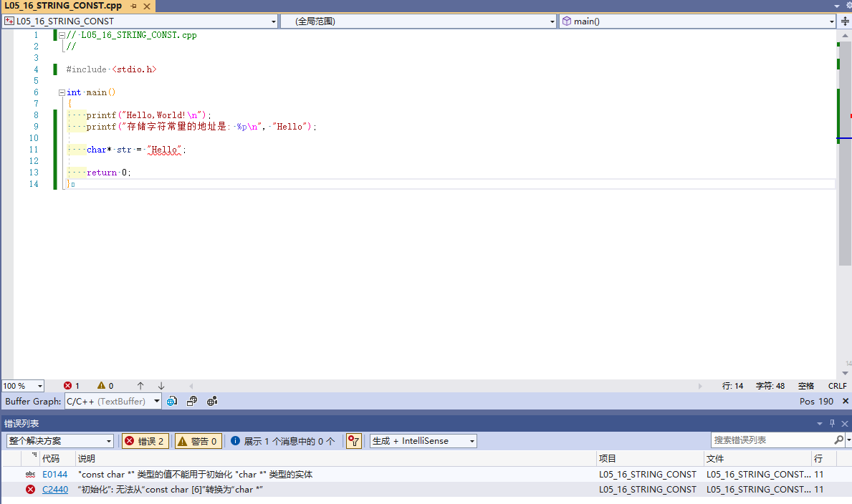Click the editor vertical scrollbar thumb
852x504 pixels.
[x=845, y=153]
